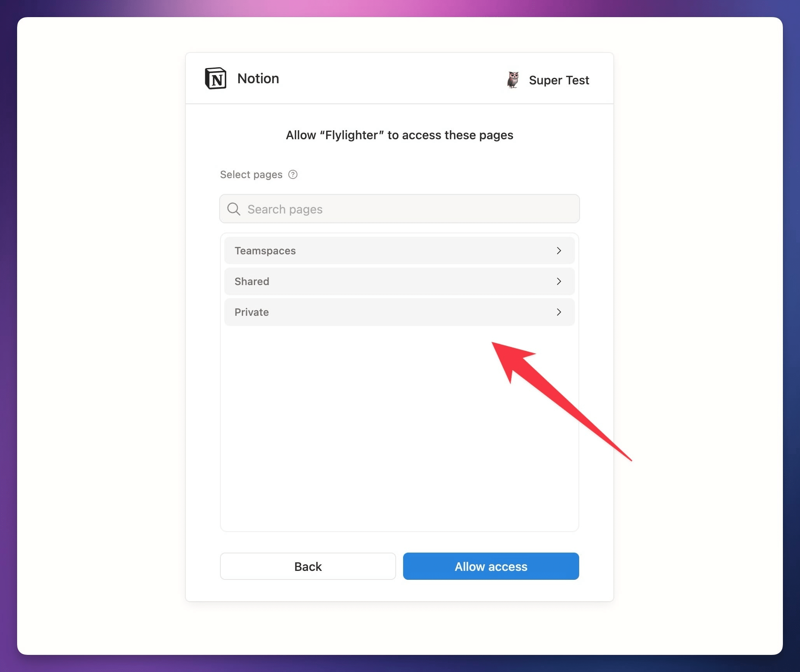Viewport: 800px width, 672px height.
Task: Click the Select pages label
Action: tap(251, 175)
